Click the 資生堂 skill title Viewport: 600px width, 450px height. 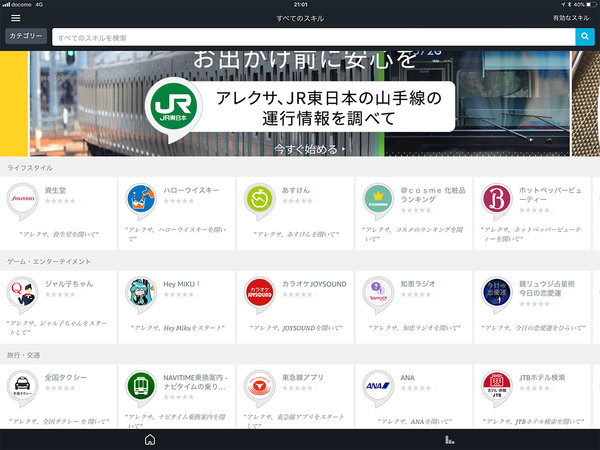pyautogui.click(x=55, y=190)
